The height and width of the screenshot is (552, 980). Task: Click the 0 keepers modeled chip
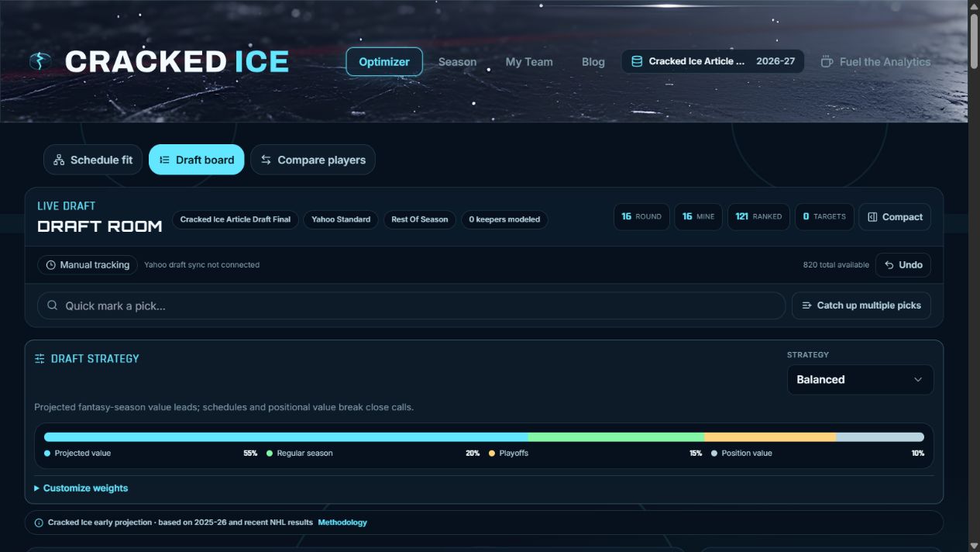tap(504, 219)
